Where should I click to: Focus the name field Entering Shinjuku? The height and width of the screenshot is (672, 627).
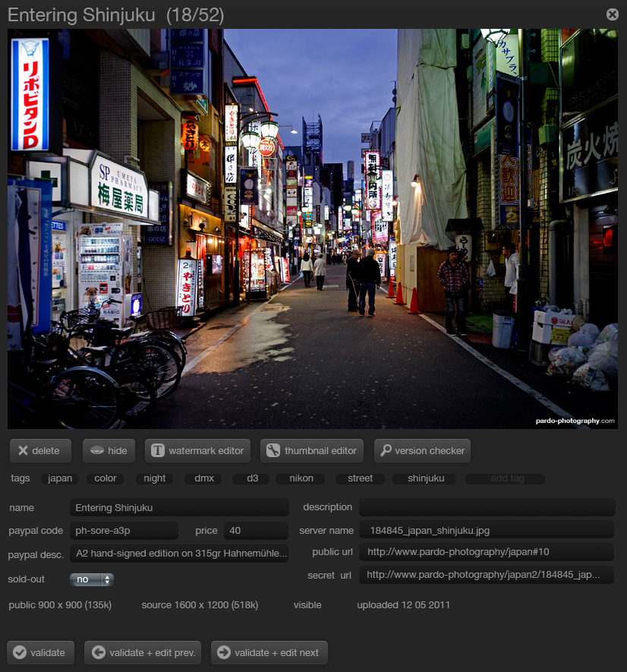point(179,508)
